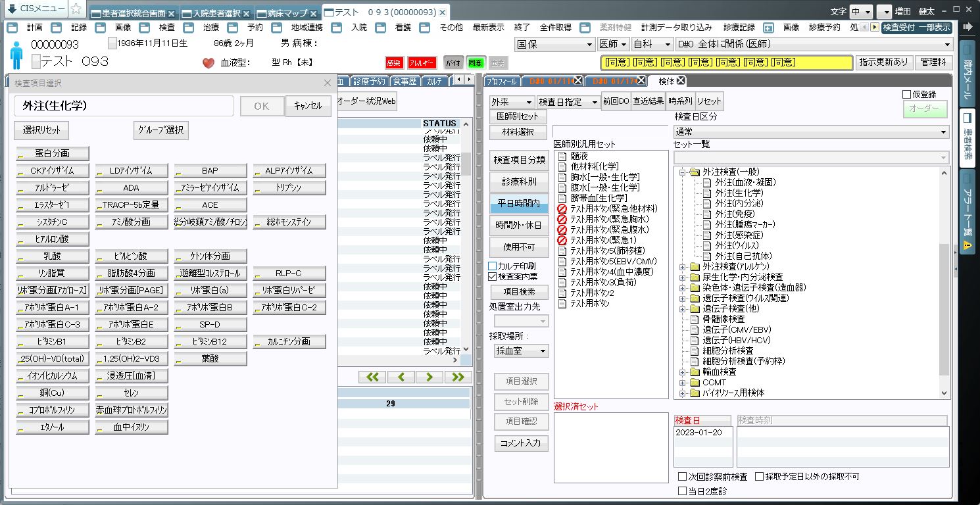Jump to last page with double-right arrows
Image resolution: width=980 pixels, height=505 pixels.
[x=458, y=377]
